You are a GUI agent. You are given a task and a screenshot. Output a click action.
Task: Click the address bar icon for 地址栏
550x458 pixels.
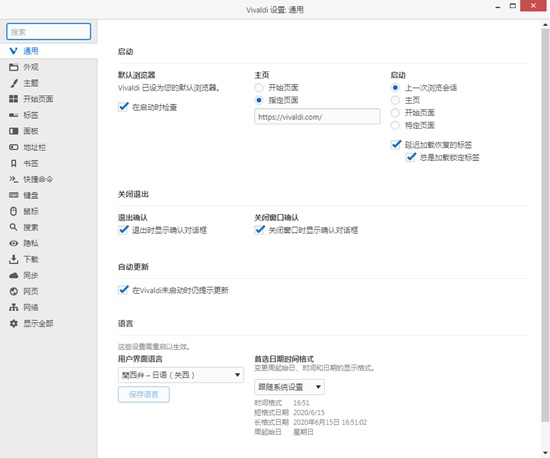coord(13,147)
